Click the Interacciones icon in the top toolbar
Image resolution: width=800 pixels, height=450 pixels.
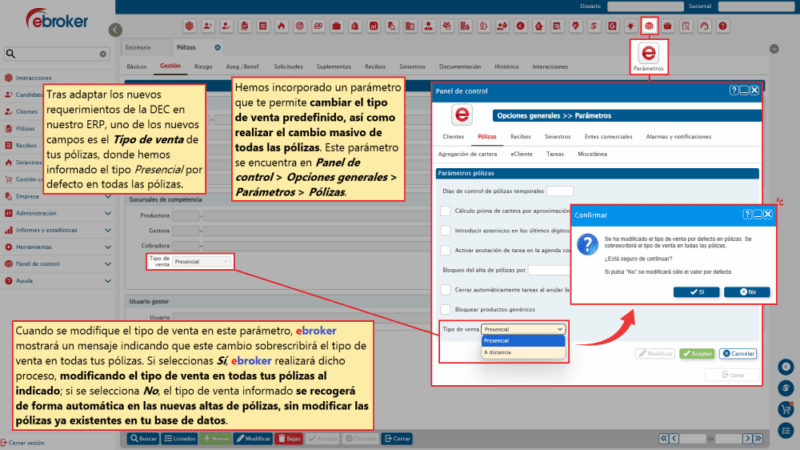(189, 26)
